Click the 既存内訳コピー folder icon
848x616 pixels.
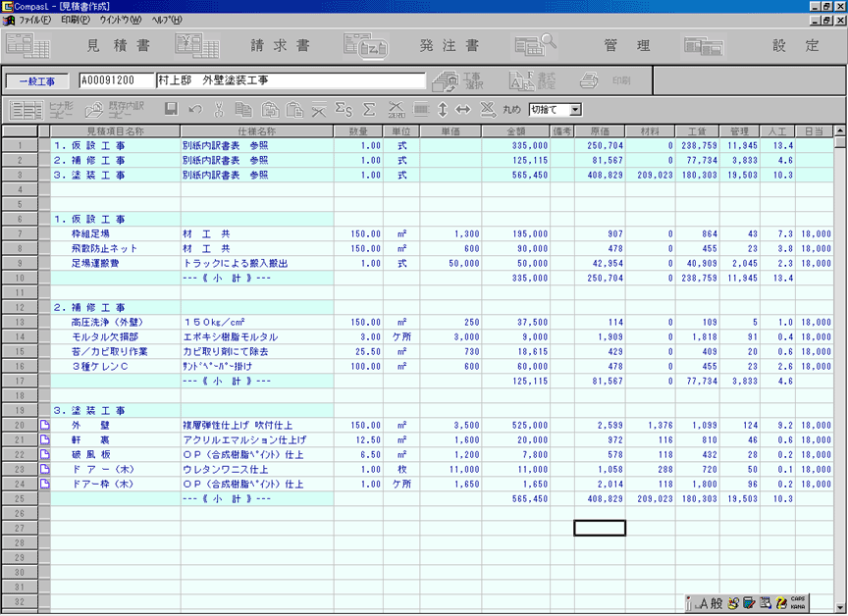tap(94, 110)
